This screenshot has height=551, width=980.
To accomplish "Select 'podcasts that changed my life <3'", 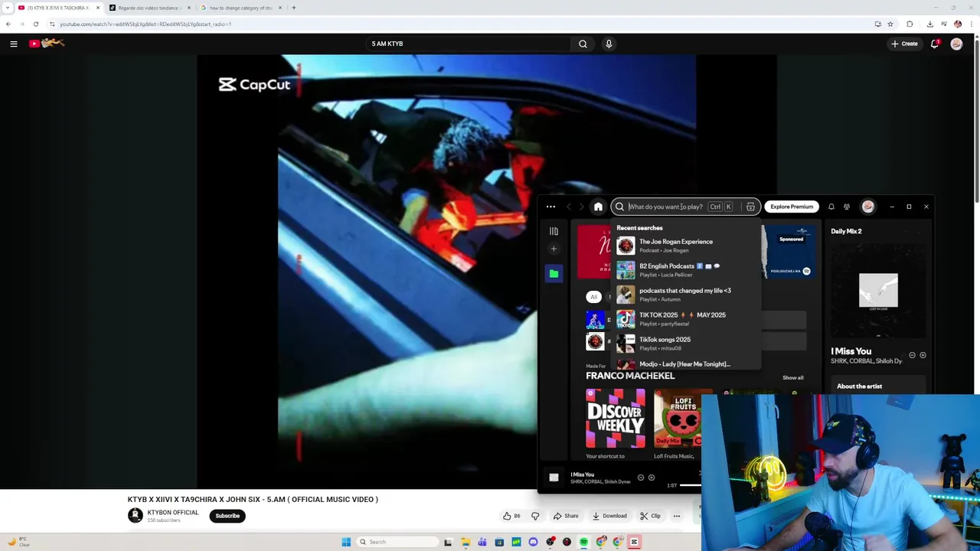I will pyautogui.click(x=687, y=294).
